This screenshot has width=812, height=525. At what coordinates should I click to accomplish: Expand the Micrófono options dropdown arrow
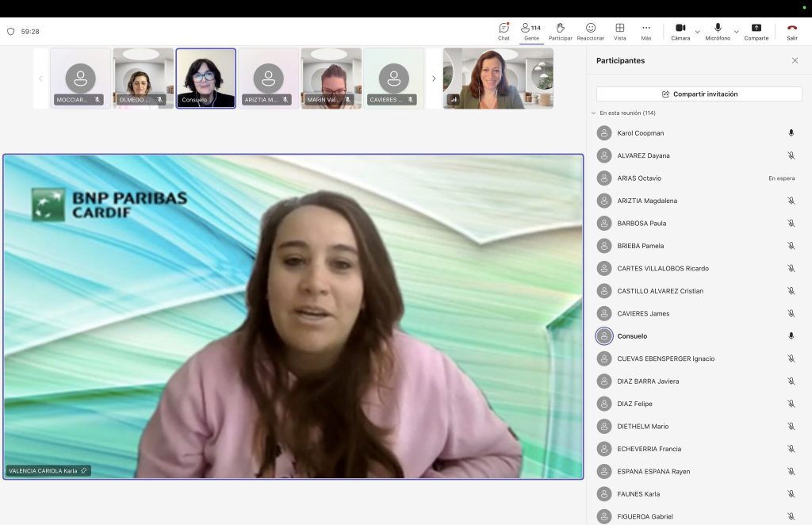click(x=737, y=32)
